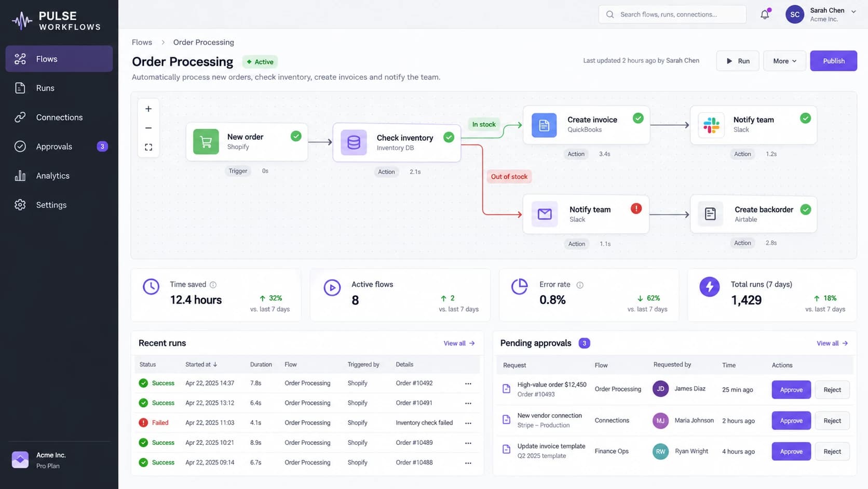This screenshot has width=868, height=489.
Task: Click the Publish button
Action: click(833, 61)
